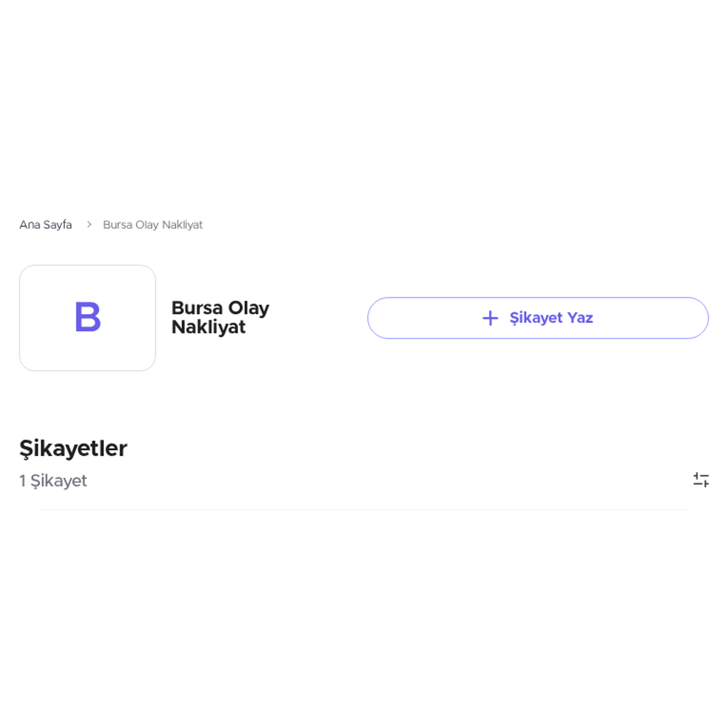This screenshot has height=728, width=728.
Task: Click the sliders icon beside 1 Şikayet
Action: click(701, 480)
